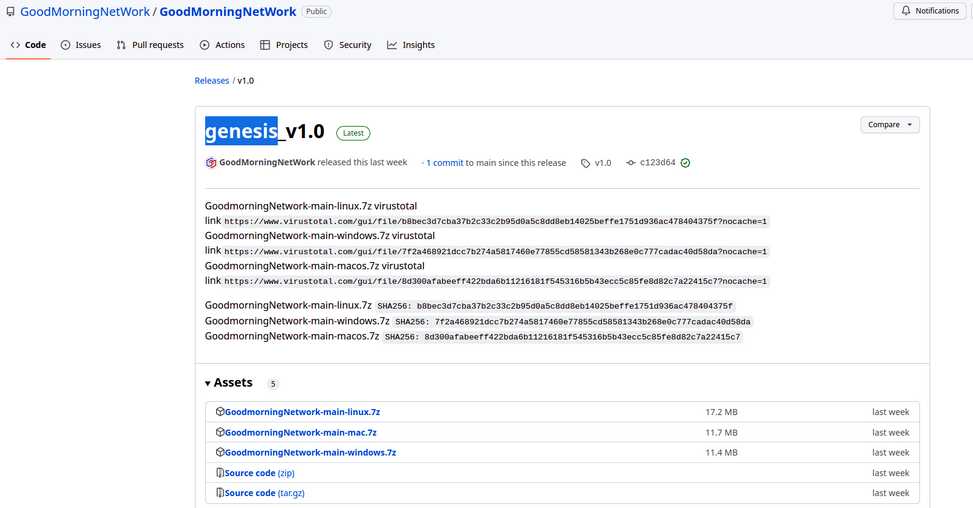The height and width of the screenshot is (508, 973).
Task: Click the linux virustotal URL ending 478404375f
Action: [x=495, y=221]
